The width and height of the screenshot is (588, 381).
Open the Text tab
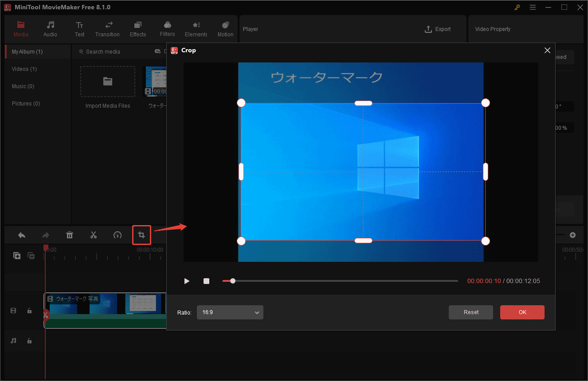(x=79, y=29)
